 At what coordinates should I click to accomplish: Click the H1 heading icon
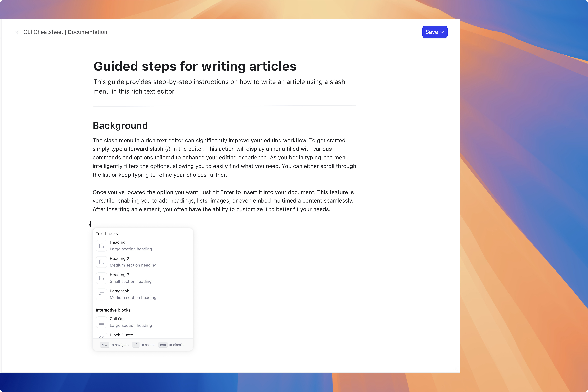coord(102,246)
